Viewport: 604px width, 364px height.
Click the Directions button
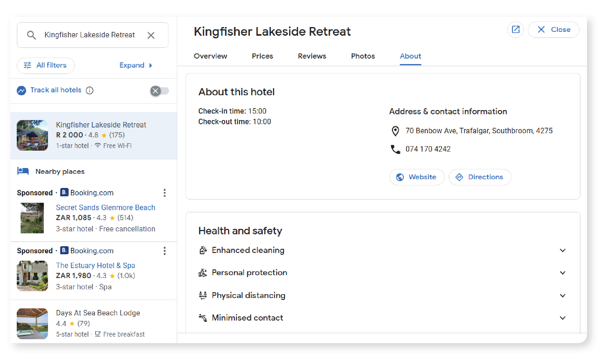(480, 177)
